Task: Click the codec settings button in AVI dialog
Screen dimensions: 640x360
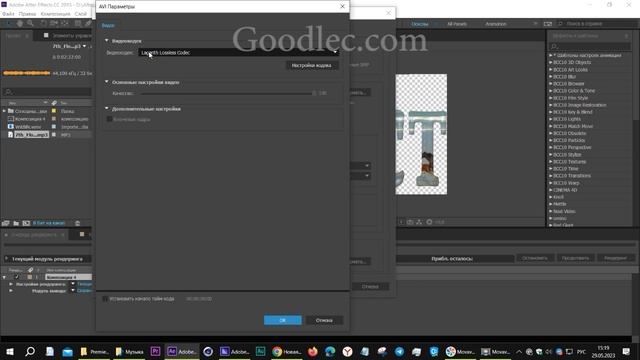Action: tap(311, 65)
